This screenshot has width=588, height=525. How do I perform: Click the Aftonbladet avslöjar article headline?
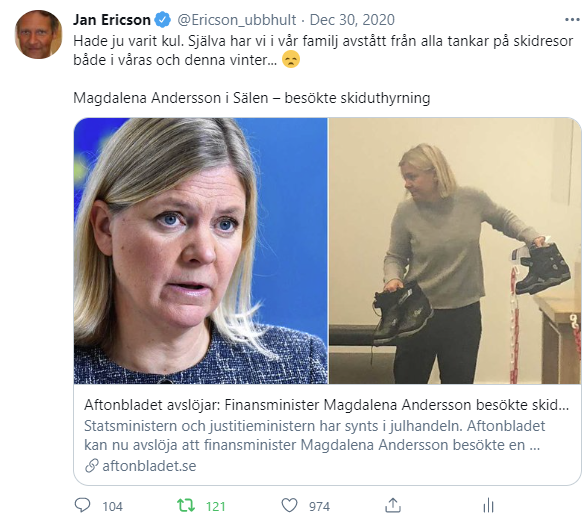click(x=327, y=405)
